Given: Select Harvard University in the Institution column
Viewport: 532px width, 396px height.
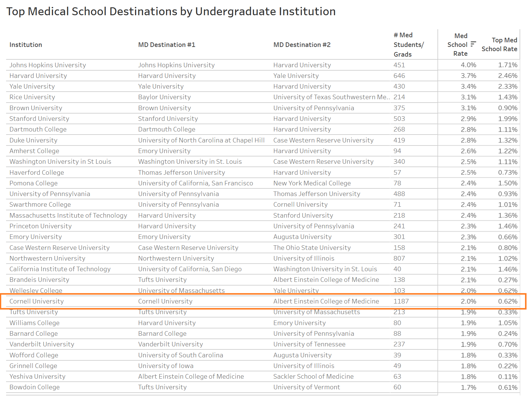Looking at the screenshot, I should 38,76.
